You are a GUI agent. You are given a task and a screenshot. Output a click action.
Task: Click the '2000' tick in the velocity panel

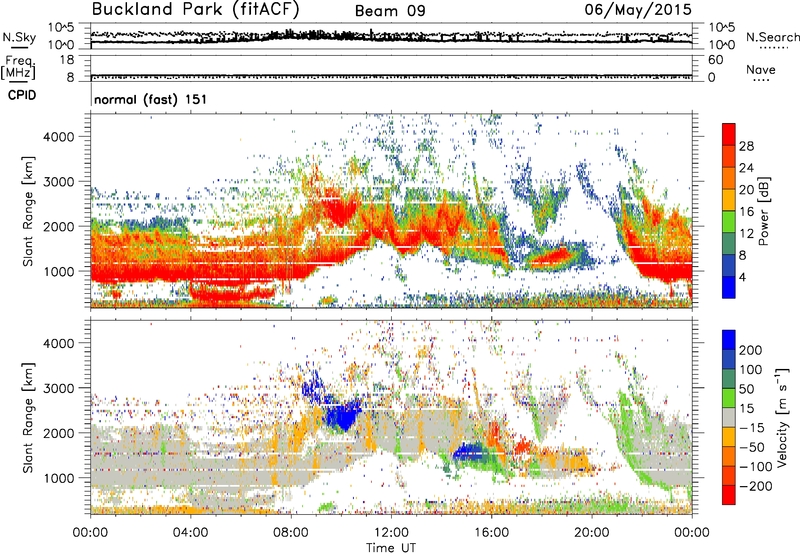tap(58, 433)
